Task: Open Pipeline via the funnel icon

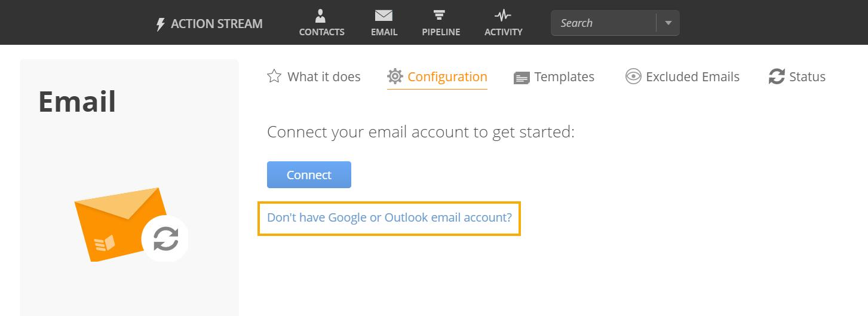Action: 440,16
